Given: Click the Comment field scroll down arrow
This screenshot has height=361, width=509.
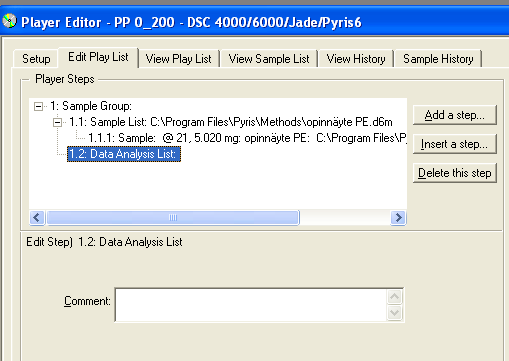Looking at the screenshot, I should 395,313.
